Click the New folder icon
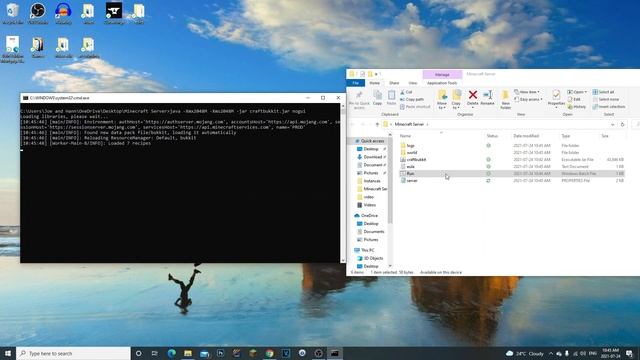This screenshot has height=360, width=640. tap(505, 100)
